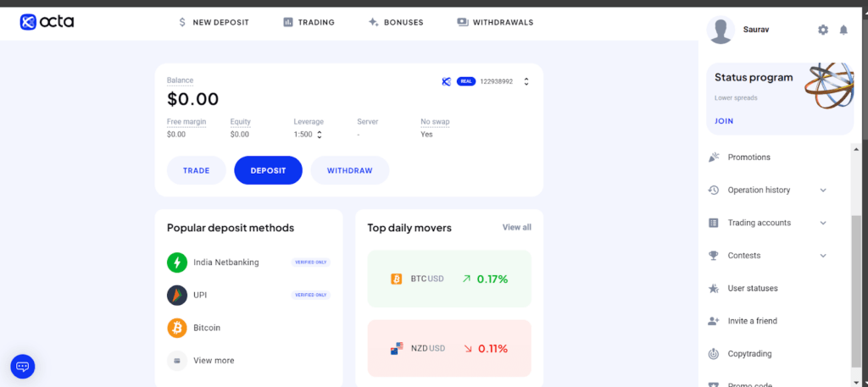Click account number 122938992
This screenshot has height=387, width=868.
(496, 81)
